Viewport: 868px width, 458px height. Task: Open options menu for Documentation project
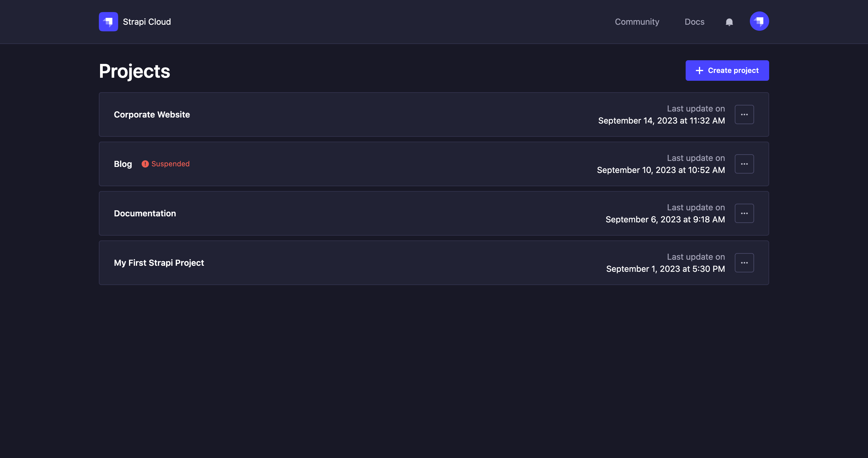click(744, 213)
